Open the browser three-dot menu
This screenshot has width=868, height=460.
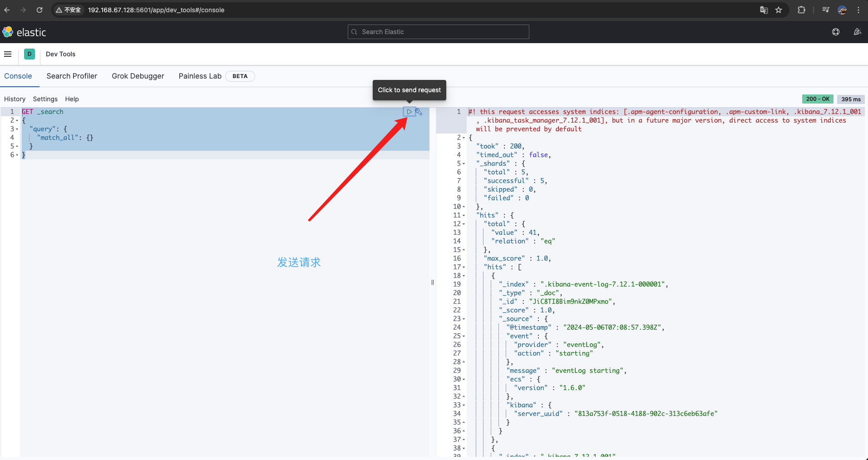pyautogui.click(x=858, y=10)
